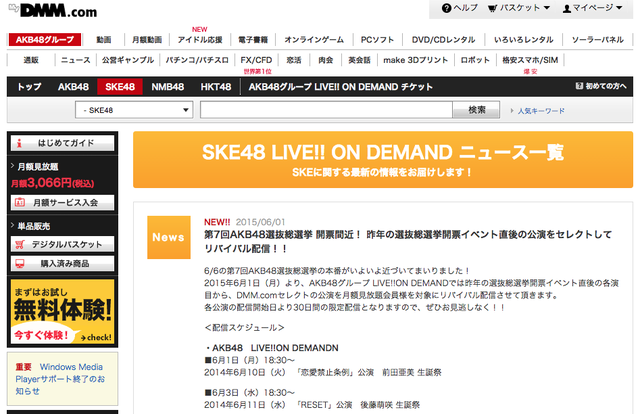Select the AKB48グループ red tab

pyautogui.click(x=45, y=40)
